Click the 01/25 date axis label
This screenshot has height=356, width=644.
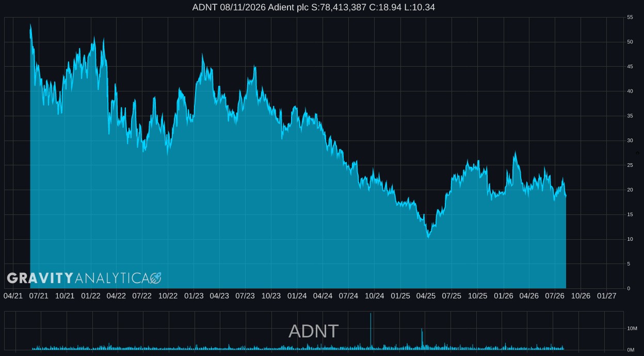(400, 296)
